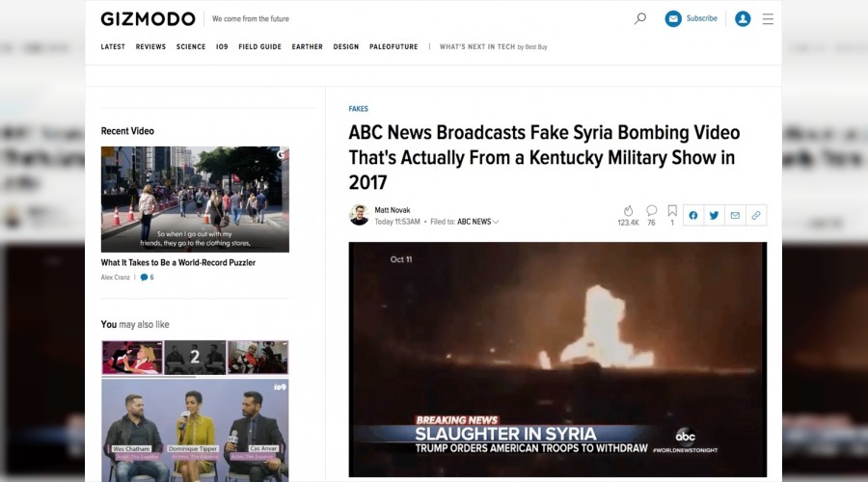Open What's Next in Tech link
This screenshot has width=868, height=482.
[493, 47]
